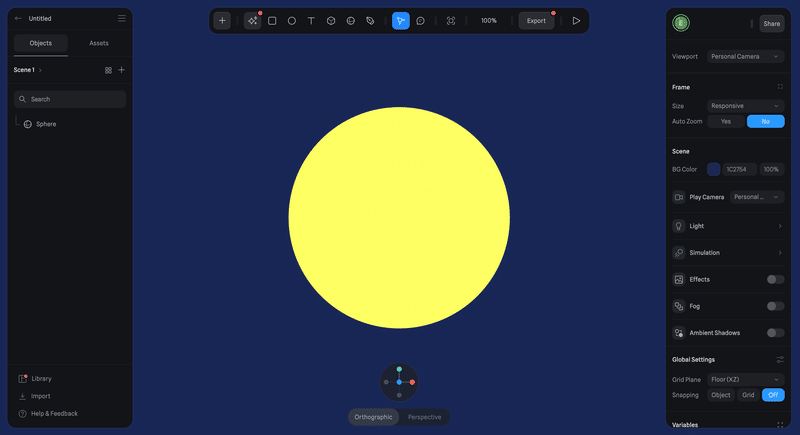Screen dimensions: 800x435
Task: Select the tag tool in toolbar
Action: (x=370, y=21)
